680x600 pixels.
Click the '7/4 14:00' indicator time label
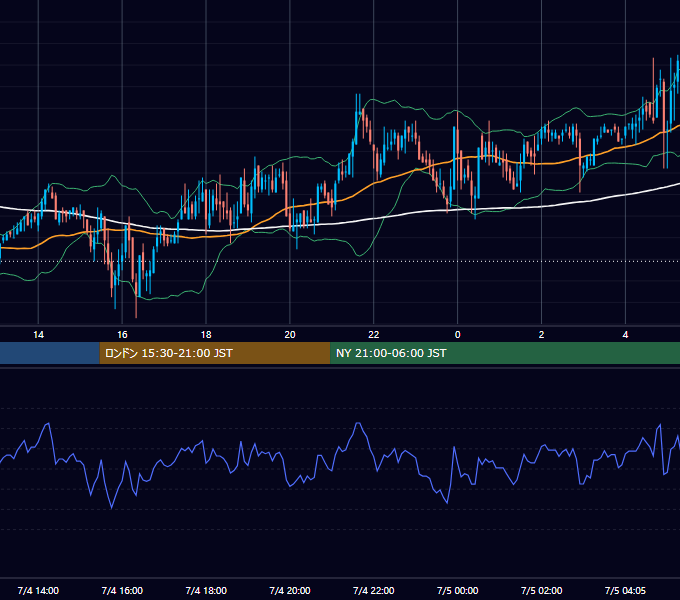tap(38, 591)
